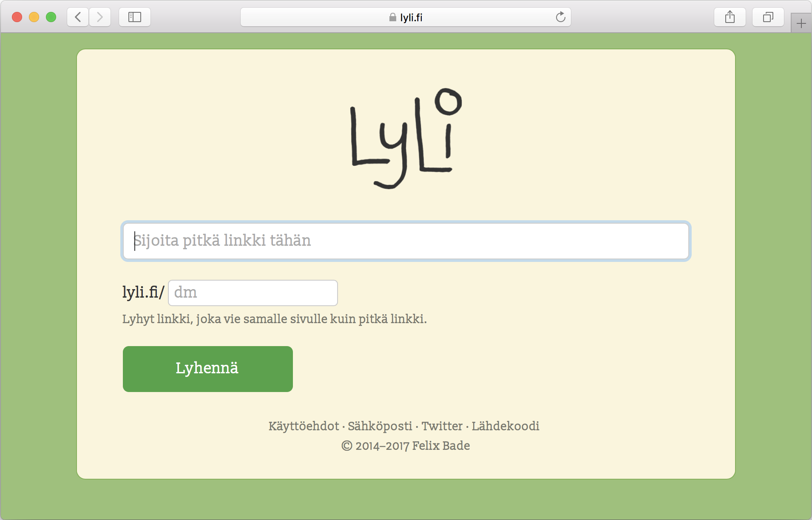Click the lyli.fi/ prefix label
The height and width of the screenshot is (520, 812).
click(143, 293)
